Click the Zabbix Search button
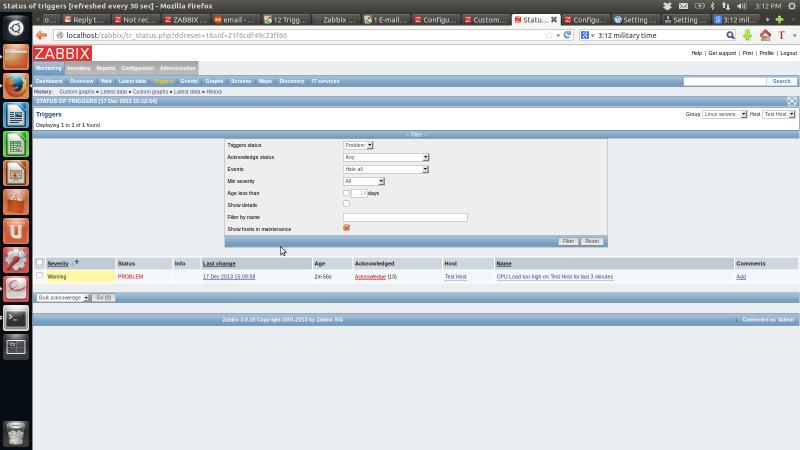Screen dimensions: 800x450 tap(781, 81)
